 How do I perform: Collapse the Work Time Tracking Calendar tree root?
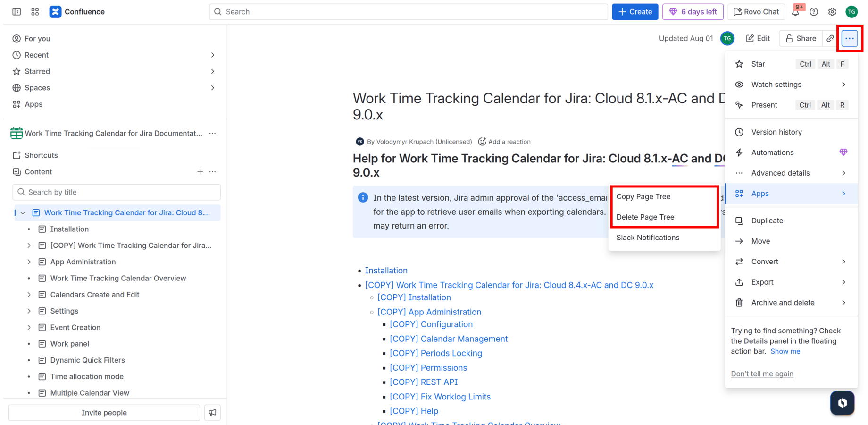tap(23, 213)
